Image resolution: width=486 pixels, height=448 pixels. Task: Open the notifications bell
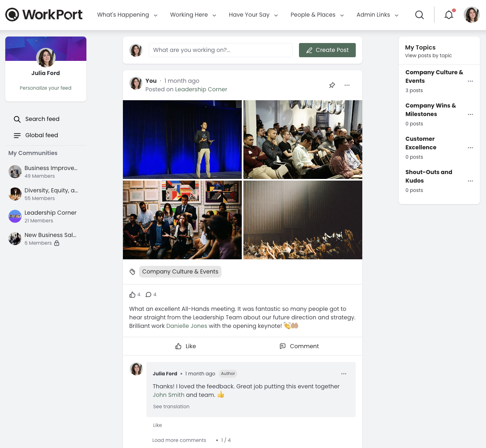[x=449, y=15]
